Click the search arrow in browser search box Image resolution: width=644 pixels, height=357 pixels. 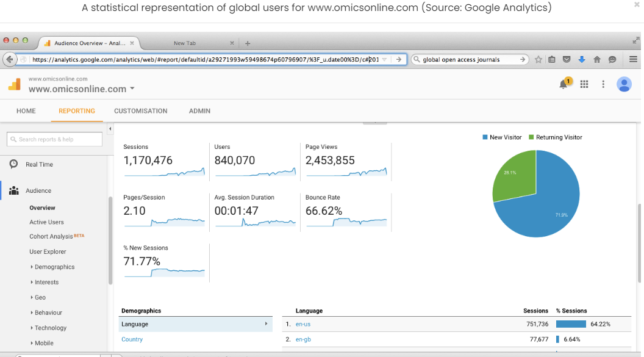tap(523, 60)
